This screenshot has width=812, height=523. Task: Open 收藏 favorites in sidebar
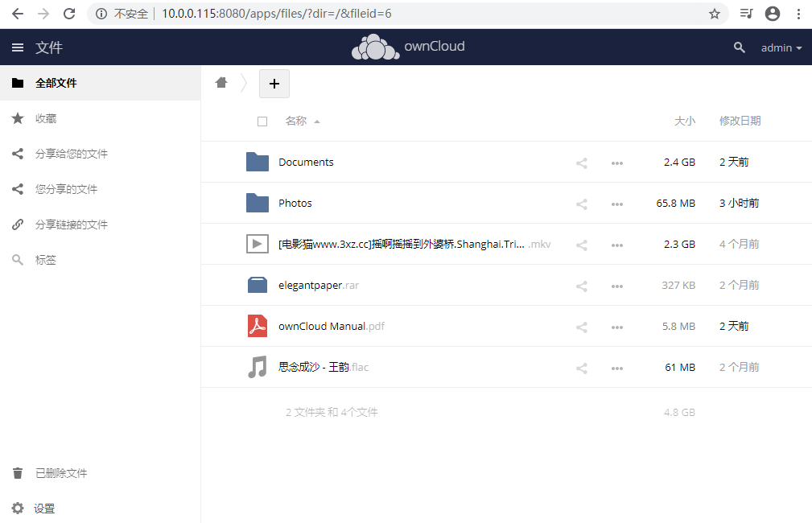pos(100,118)
